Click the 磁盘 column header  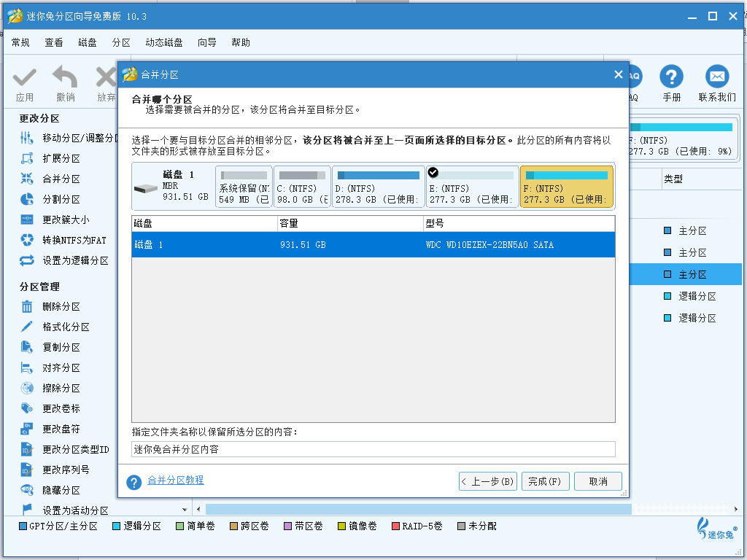[204, 223]
